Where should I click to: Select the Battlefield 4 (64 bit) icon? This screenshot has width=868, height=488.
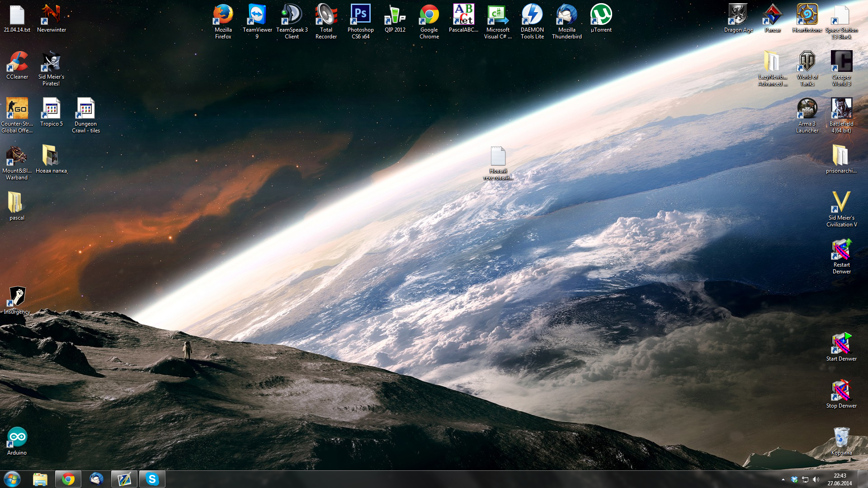click(841, 115)
